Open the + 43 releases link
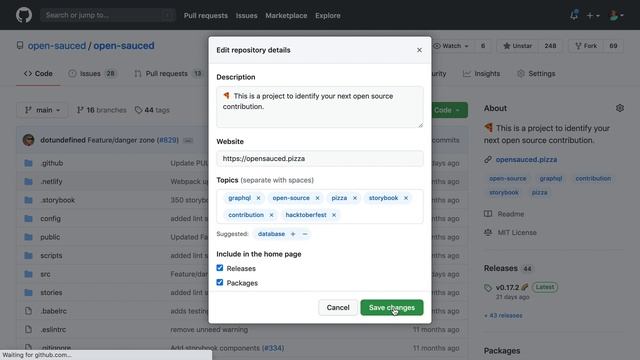Image resolution: width=640 pixels, height=360 pixels. click(503, 316)
